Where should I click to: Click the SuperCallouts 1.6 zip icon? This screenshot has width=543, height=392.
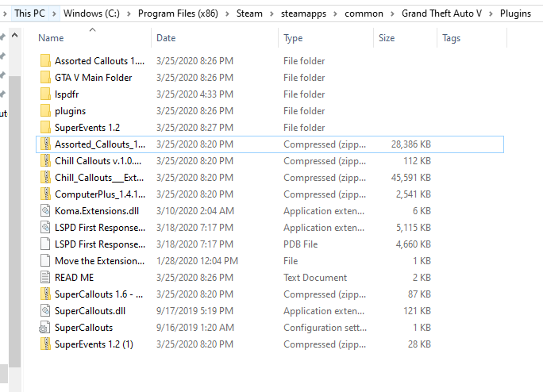[45, 294]
